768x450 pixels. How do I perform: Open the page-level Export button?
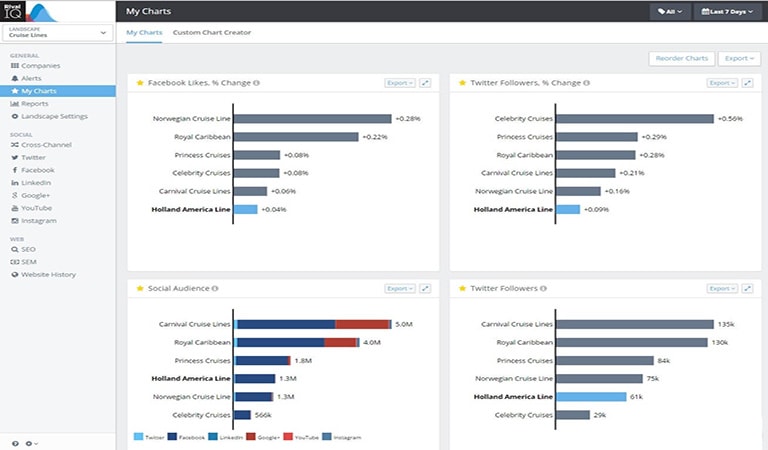pos(739,58)
